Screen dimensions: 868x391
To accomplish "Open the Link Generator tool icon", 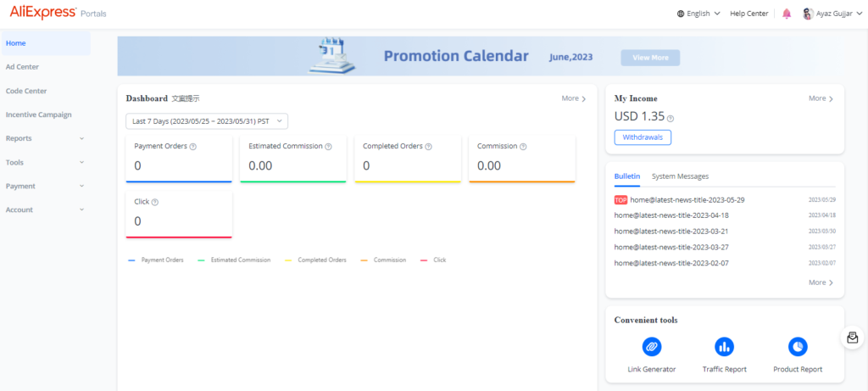I will [652, 347].
